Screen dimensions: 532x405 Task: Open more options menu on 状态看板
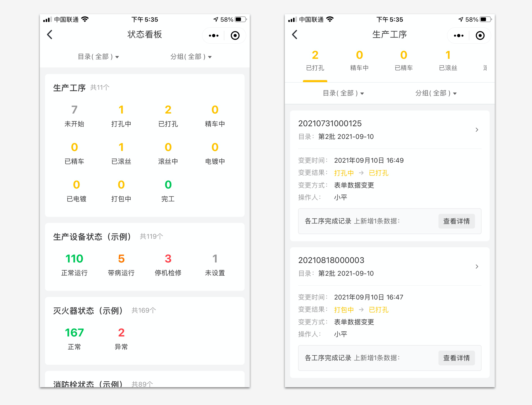214,35
